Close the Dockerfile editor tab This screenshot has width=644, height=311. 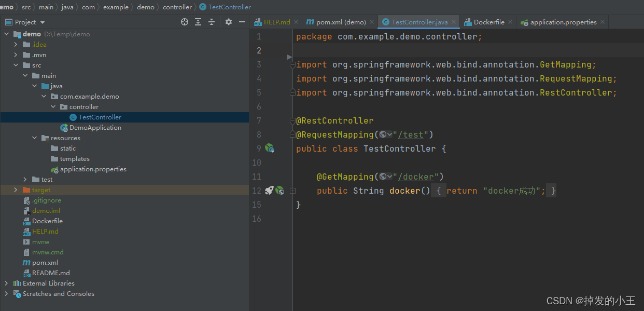tap(510, 22)
